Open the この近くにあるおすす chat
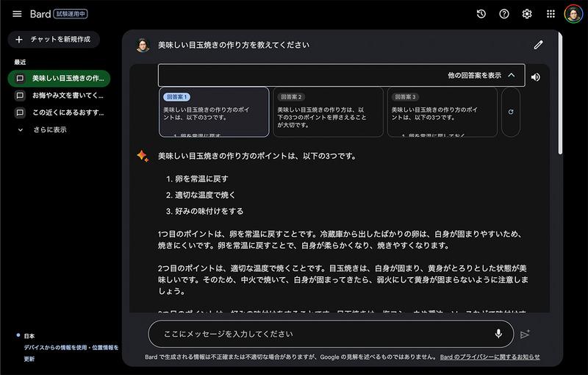 [60, 112]
